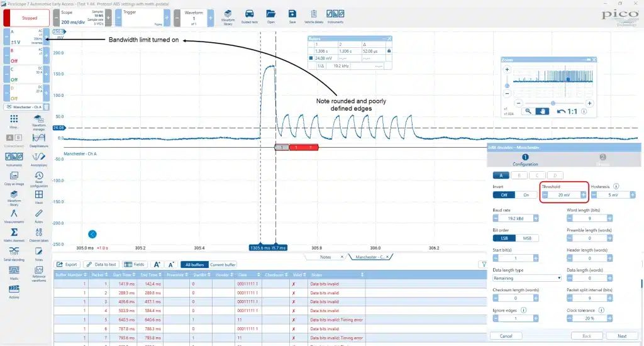The height and width of the screenshot is (346, 644).
Task: Open Waveform manager in sidebar
Action: tap(39, 122)
